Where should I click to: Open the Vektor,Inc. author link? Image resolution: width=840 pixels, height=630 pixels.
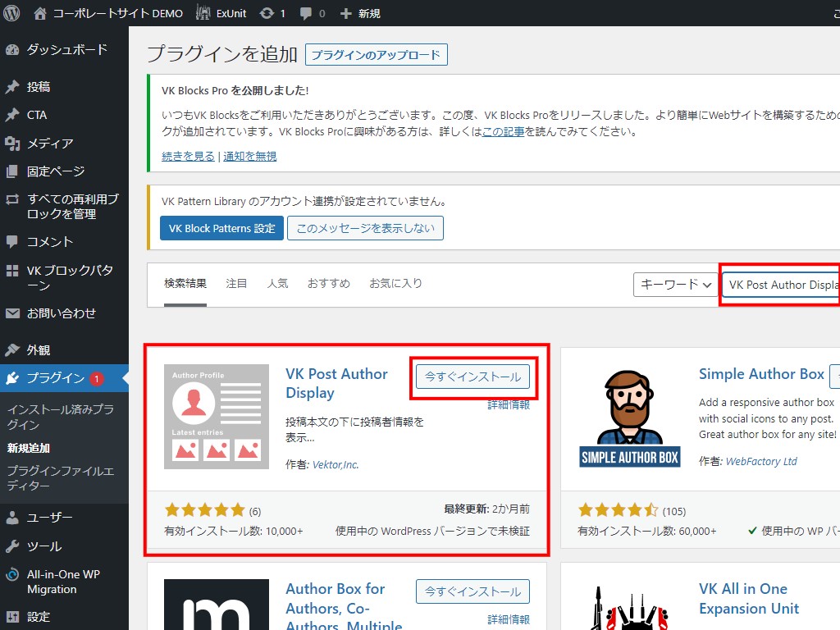[x=336, y=465]
